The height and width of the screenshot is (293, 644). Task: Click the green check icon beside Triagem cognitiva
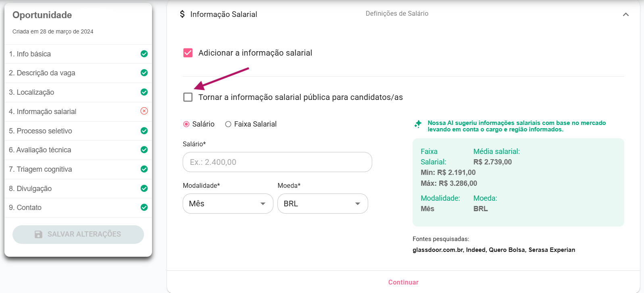[x=144, y=169]
